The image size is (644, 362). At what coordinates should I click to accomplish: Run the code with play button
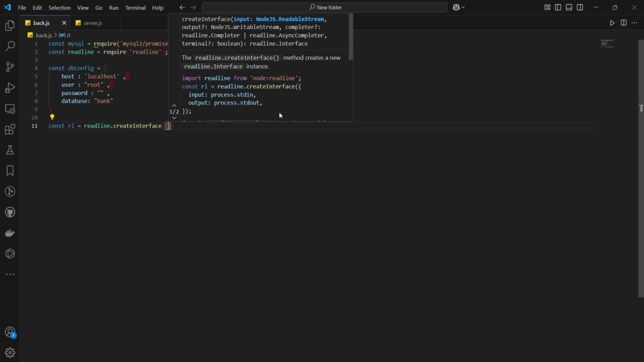point(612,23)
